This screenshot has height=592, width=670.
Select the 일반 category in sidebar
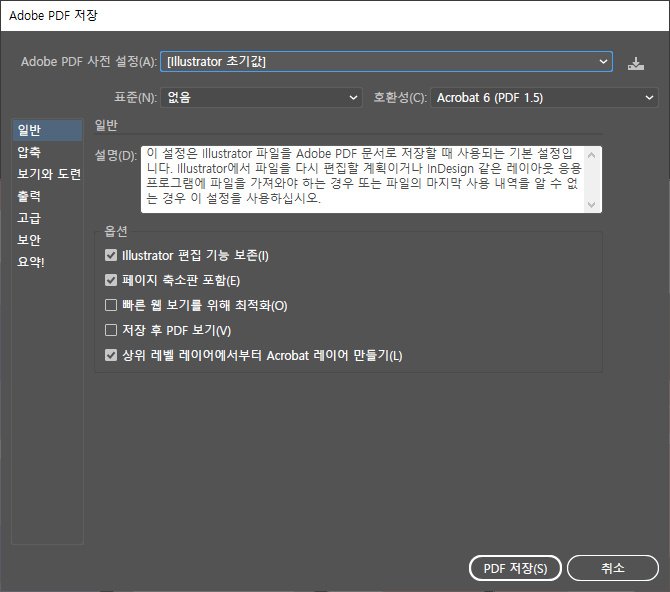(x=30, y=130)
